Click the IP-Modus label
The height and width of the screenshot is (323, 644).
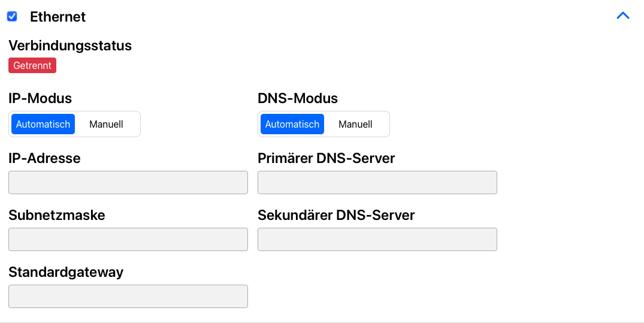pyautogui.click(x=40, y=98)
